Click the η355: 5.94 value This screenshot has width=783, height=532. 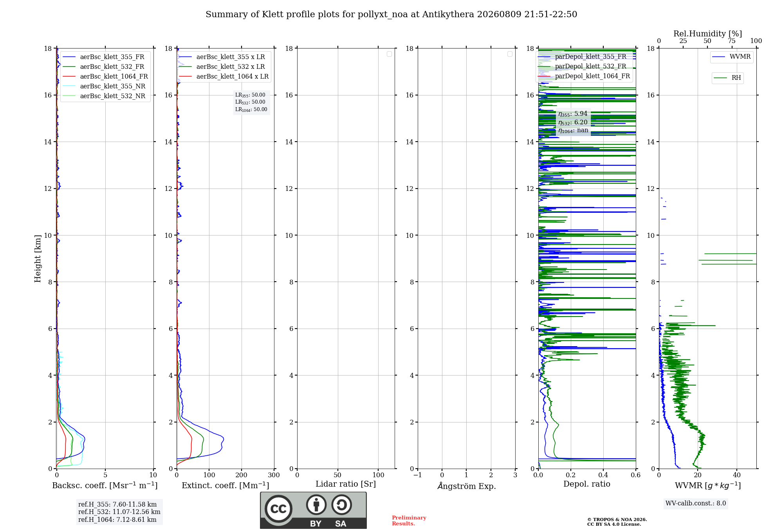tap(573, 114)
